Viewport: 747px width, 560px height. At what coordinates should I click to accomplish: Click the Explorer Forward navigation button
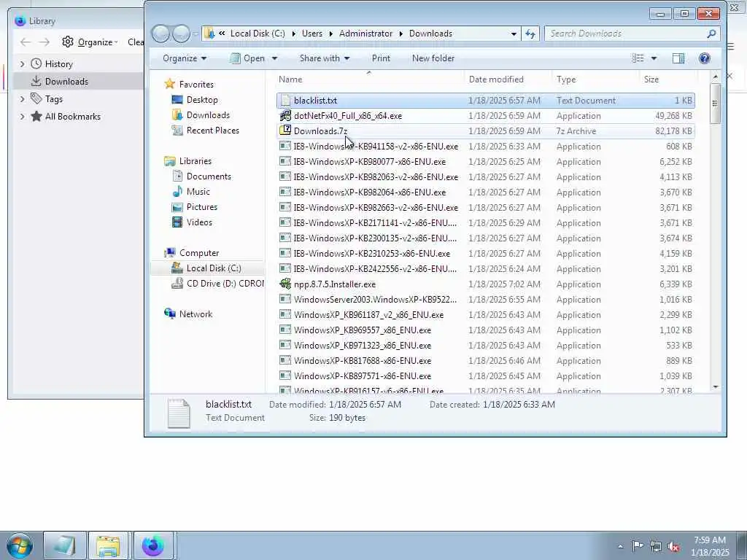(x=181, y=34)
